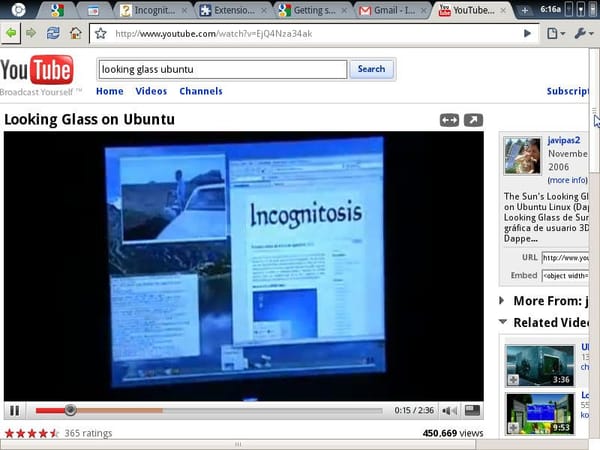The height and width of the screenshot is (450, 600).
Task: Click the horizontal scrollbar at the bottom
Action: (x=238, y=444)
